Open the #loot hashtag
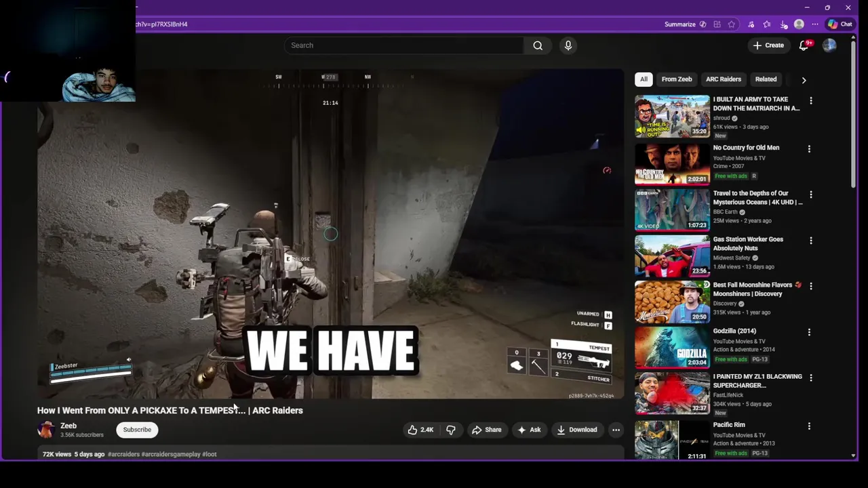 210,454
